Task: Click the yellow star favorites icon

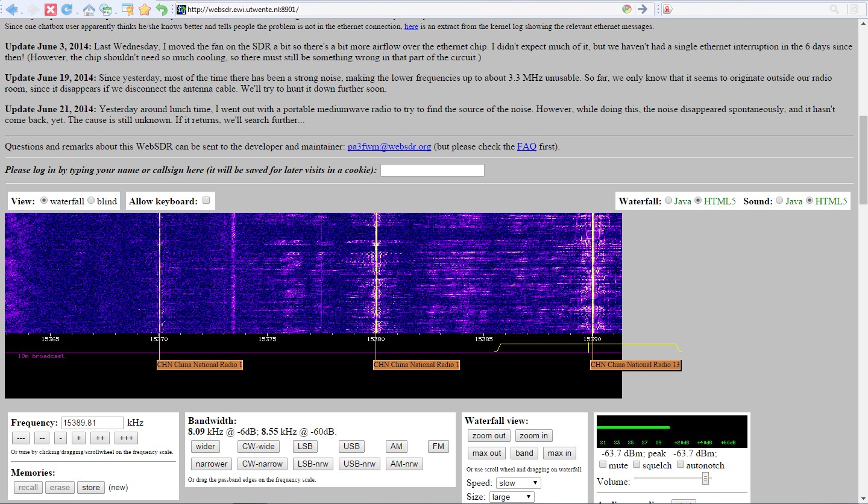Action: [x=145, y=9]
